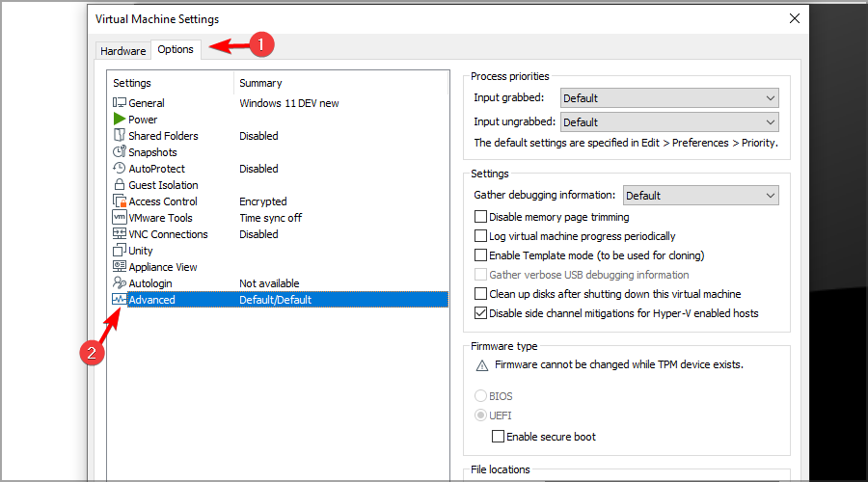Viewport: 868px width, 482px height.
Task: Tick the Enable secure boot checkbox
Action: click(499, 437)
